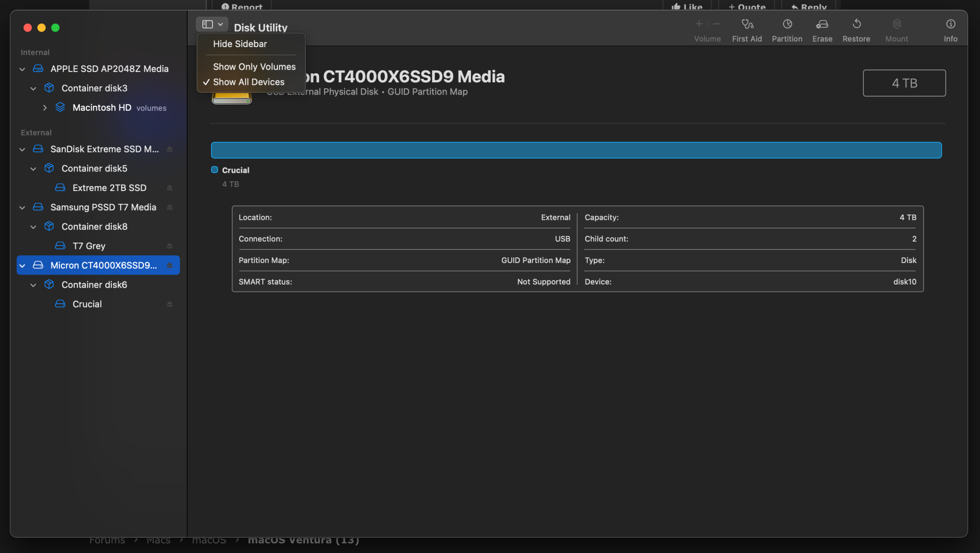Collapse Container disk6 disclosure arrow

point(33,285)
